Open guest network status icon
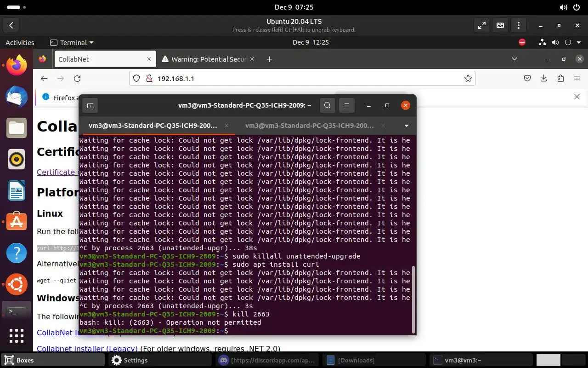This screenshot has height=368, width=588. (543, 42)
